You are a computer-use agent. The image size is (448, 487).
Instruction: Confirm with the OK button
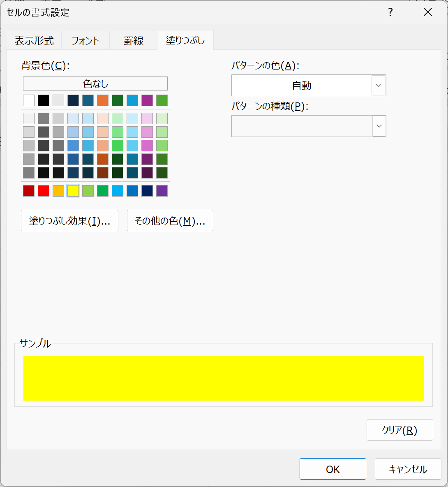click(333, 469)
